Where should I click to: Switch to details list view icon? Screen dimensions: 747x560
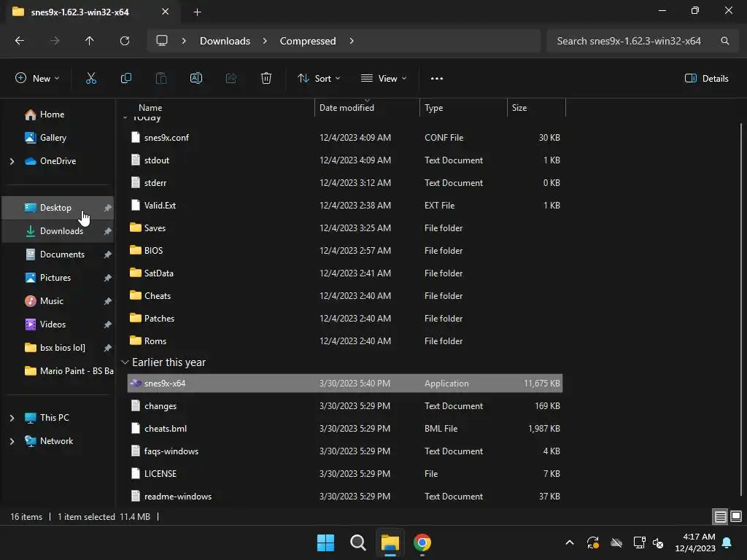click(720, 516)
